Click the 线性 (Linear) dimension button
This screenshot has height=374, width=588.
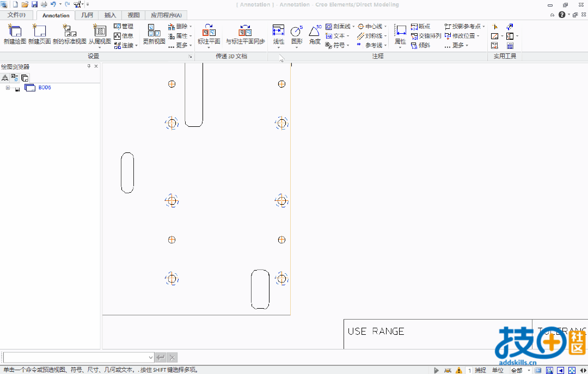[279, 34]
